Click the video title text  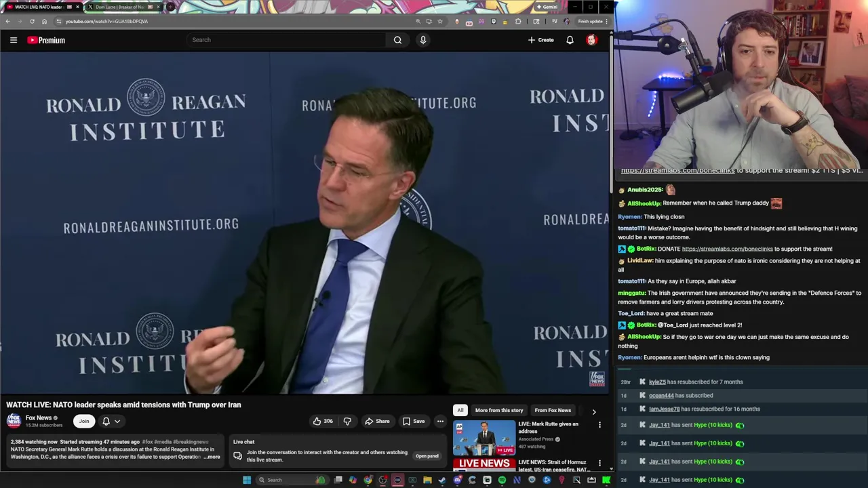coord(123,405)
